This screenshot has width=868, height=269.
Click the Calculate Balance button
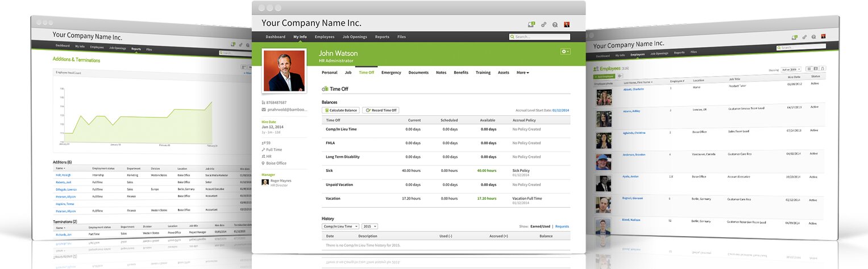tap(340, 110)
